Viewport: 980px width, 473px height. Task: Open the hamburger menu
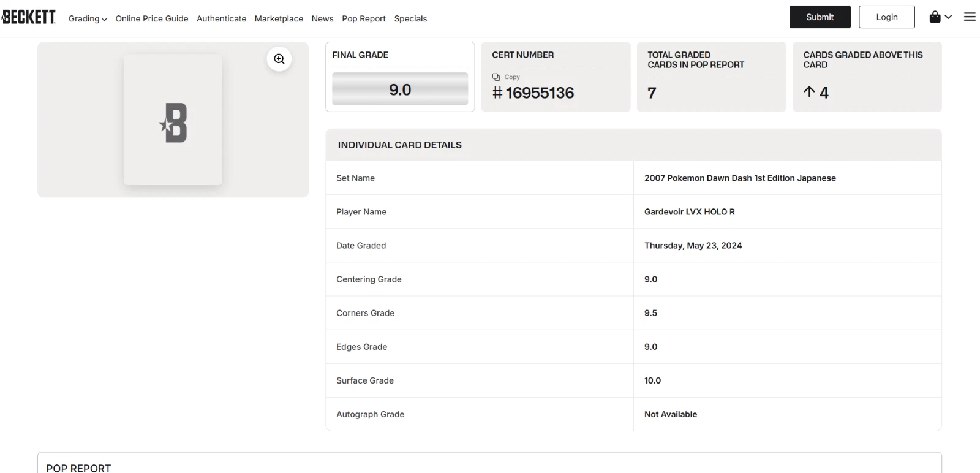[x=970, y=17]
